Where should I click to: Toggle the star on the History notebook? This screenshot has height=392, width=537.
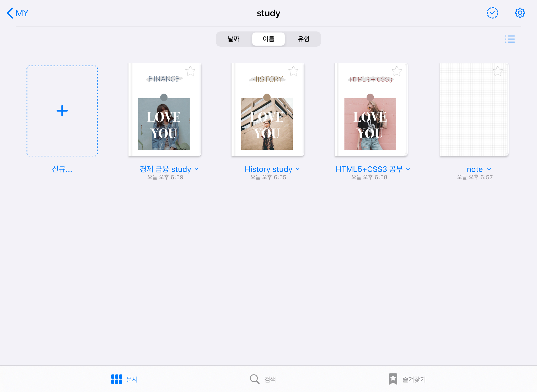[x=293, y=71]
